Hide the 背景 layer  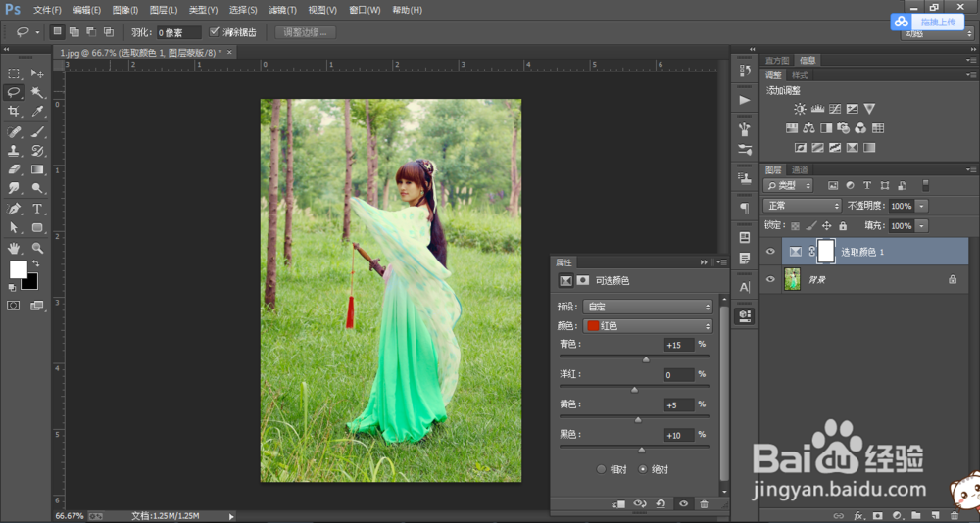click(x=770, y=279)
